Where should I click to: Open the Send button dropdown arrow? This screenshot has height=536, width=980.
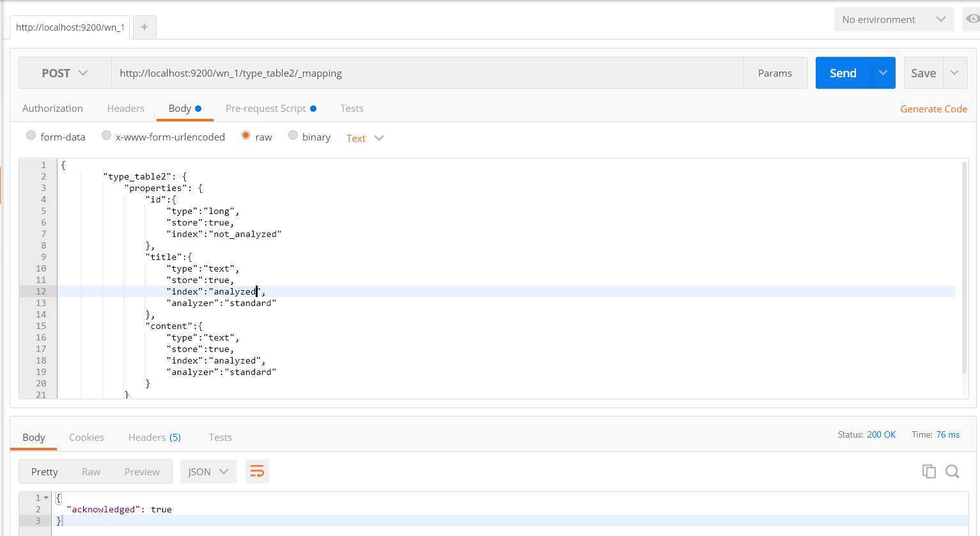point(883,73)
